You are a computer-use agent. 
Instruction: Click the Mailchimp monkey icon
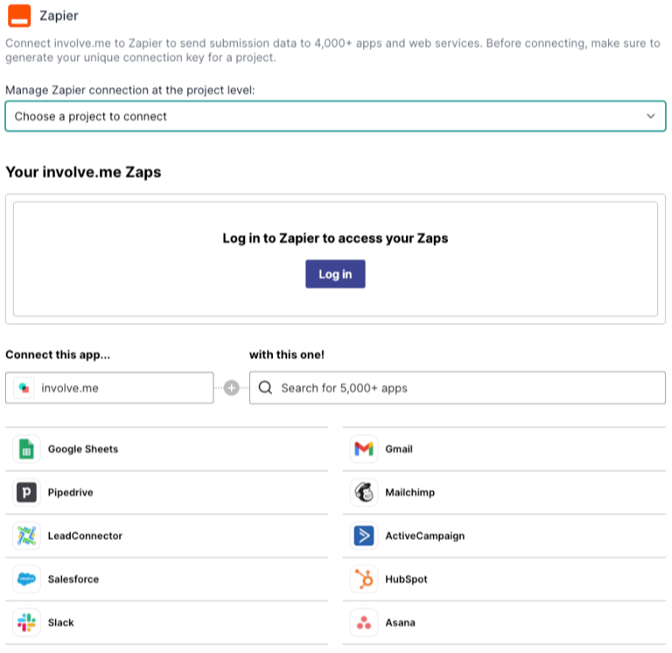click(364, 492)
